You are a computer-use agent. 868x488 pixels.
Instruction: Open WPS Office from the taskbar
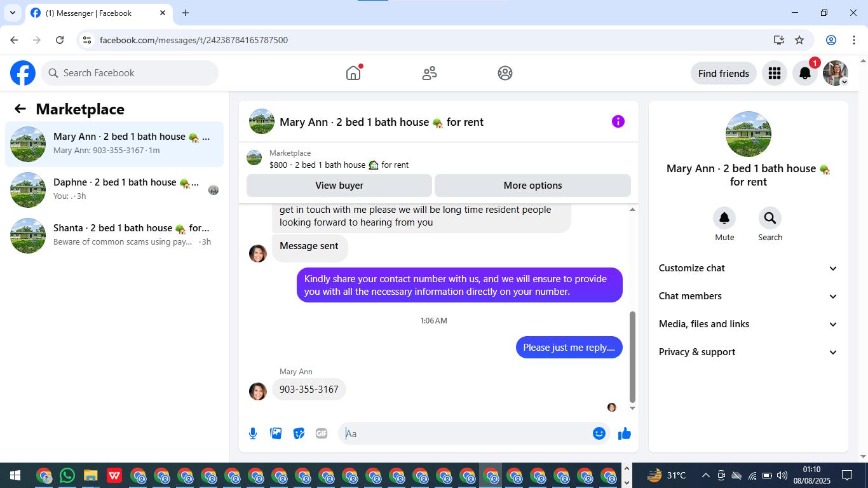[114, 475]
